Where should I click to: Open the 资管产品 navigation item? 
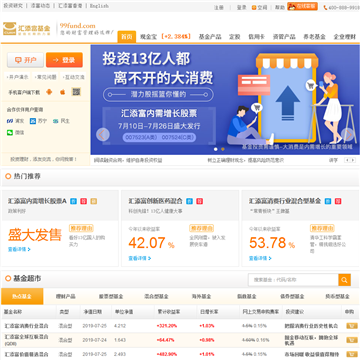[284, 37]
